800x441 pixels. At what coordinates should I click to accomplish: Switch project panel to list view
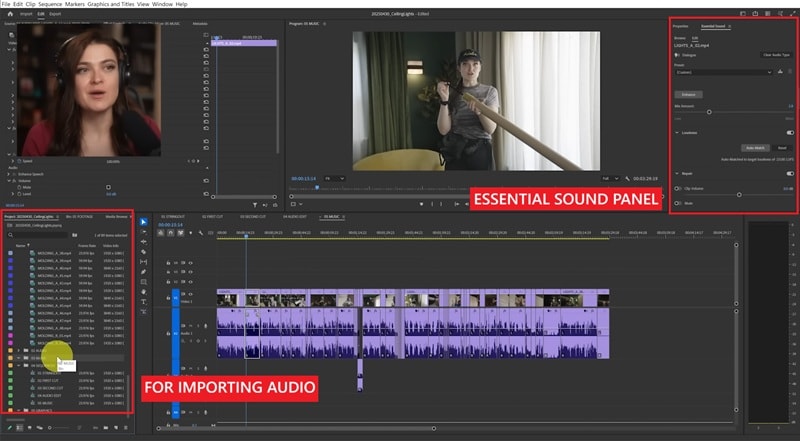[x=19, y=428]
